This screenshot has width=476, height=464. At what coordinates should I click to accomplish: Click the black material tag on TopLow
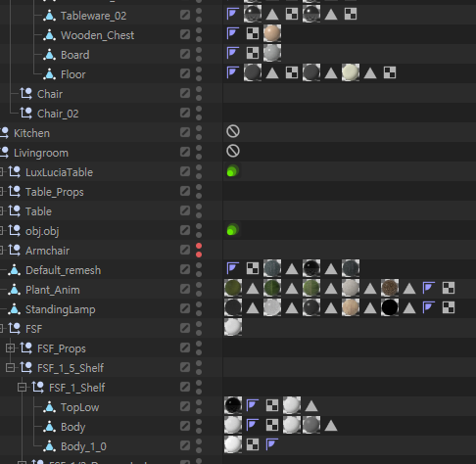233,405
